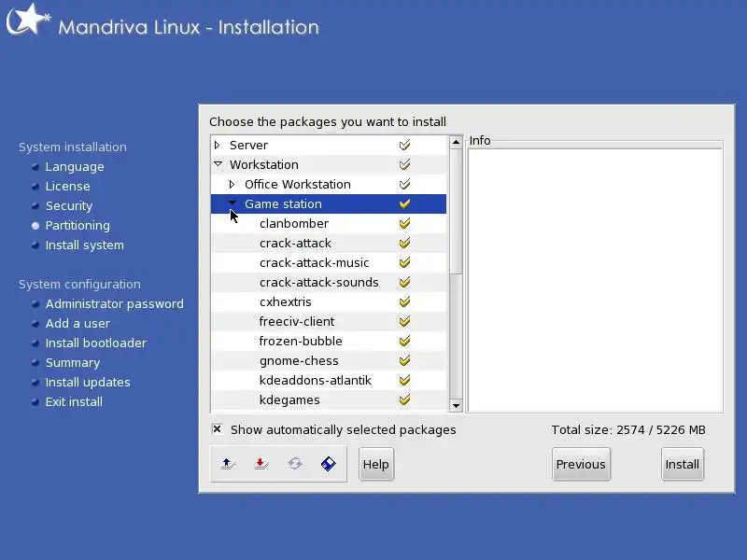Toggle the Server group checkmark
This screenshot has width=747, height=560.
(x=404, y=145)
